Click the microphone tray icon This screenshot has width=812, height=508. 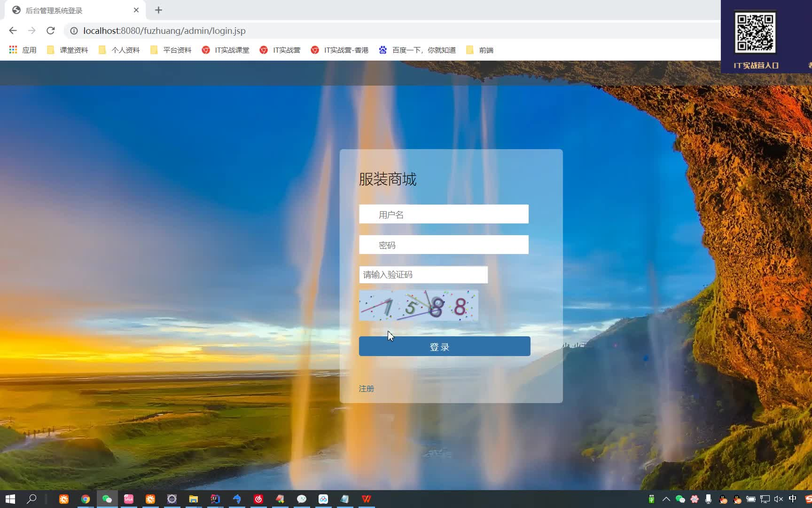coord(708,499)
